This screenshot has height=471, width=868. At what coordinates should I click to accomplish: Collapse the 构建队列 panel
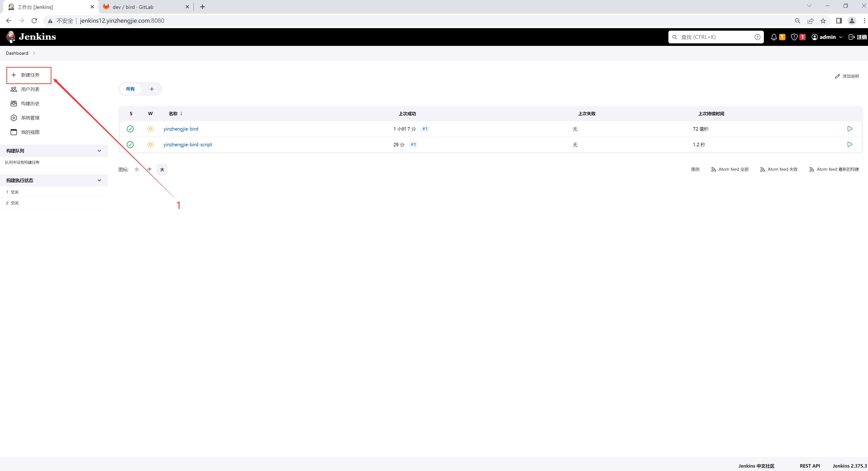[x=99, y=151]
